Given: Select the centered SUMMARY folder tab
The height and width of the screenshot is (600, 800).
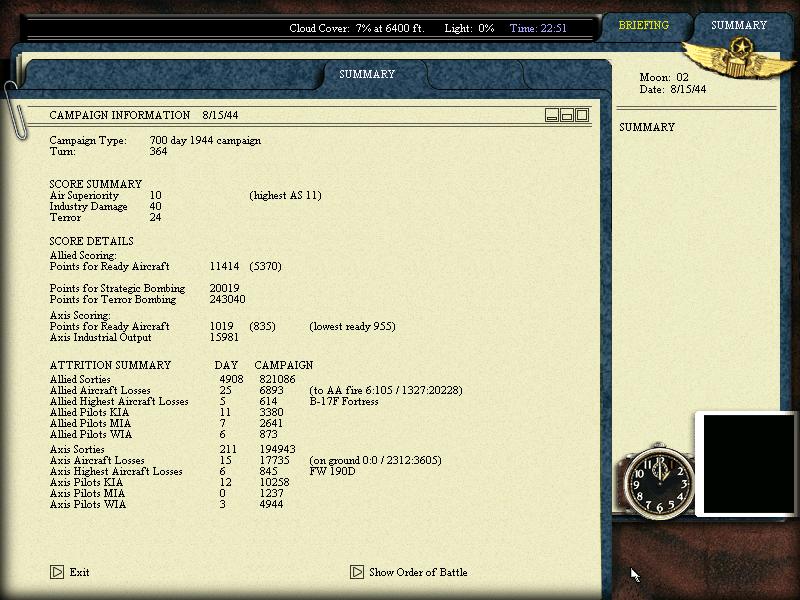Looking at the screenshot, I should [x=367, y=74].
